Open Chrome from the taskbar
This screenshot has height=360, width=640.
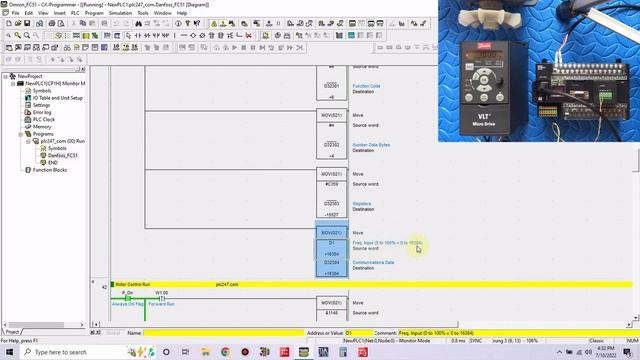[x=225, y=352]
